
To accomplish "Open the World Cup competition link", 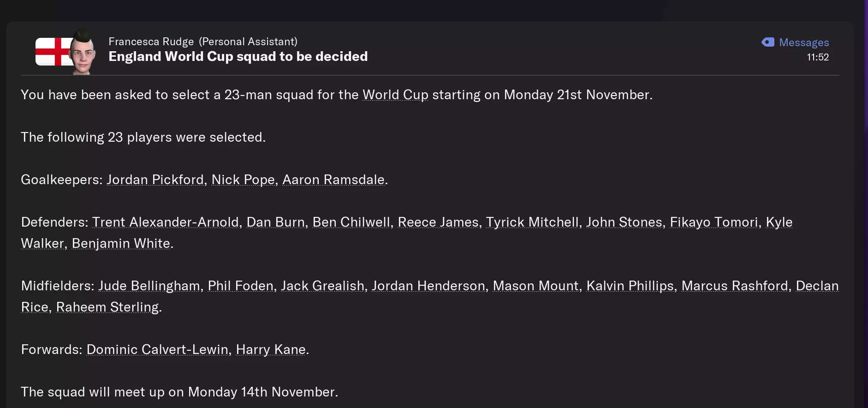I will [x=395, y=95].
